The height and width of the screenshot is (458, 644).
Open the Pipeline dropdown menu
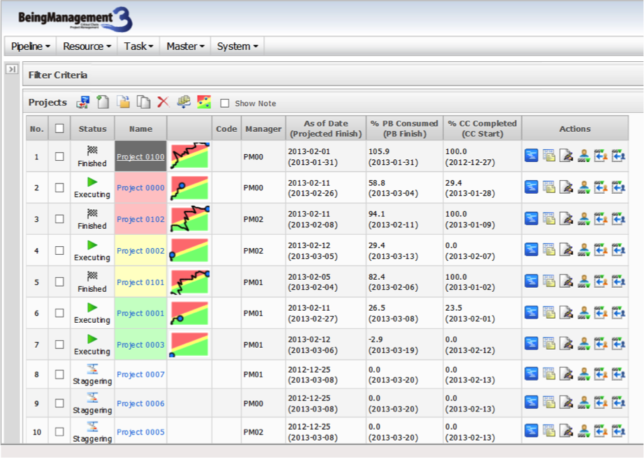pyautogui.click(x=31, y=46)
